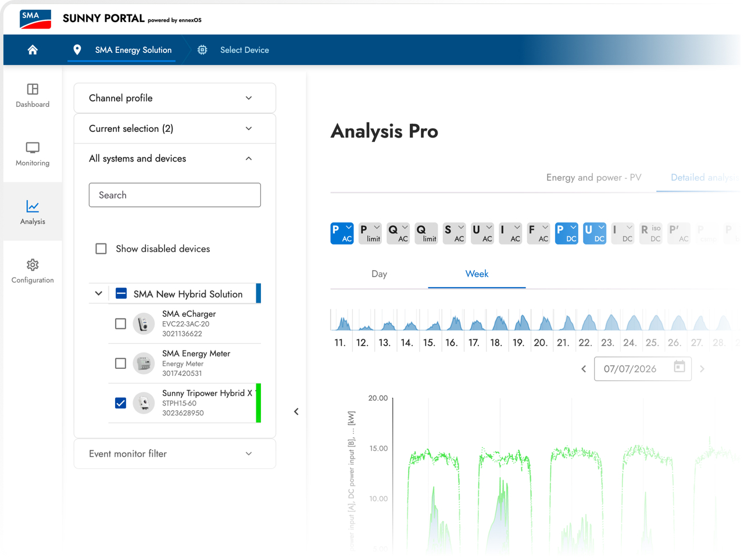Go to the home page icon
744x560 pixels.
(33, 50)
